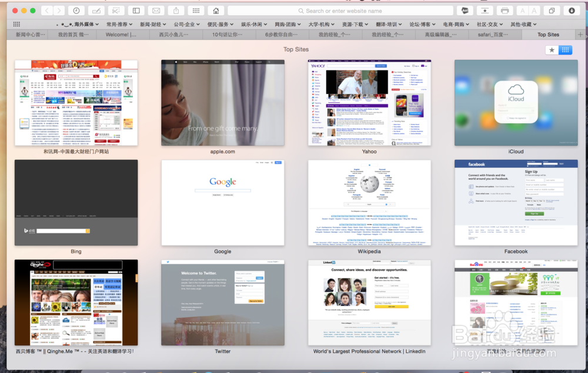Click the Top Sites grid toolbar icon
The width and height of the screenshot is (588, 373).
tap(196, 11)
